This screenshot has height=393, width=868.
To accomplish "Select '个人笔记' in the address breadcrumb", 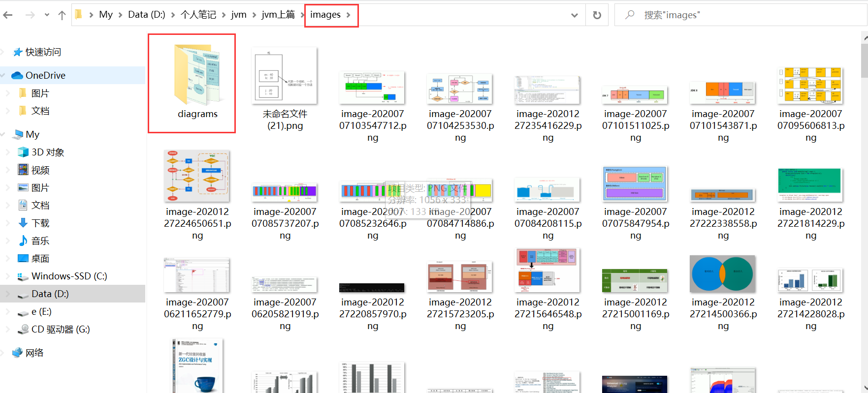I will click(198, 15).
